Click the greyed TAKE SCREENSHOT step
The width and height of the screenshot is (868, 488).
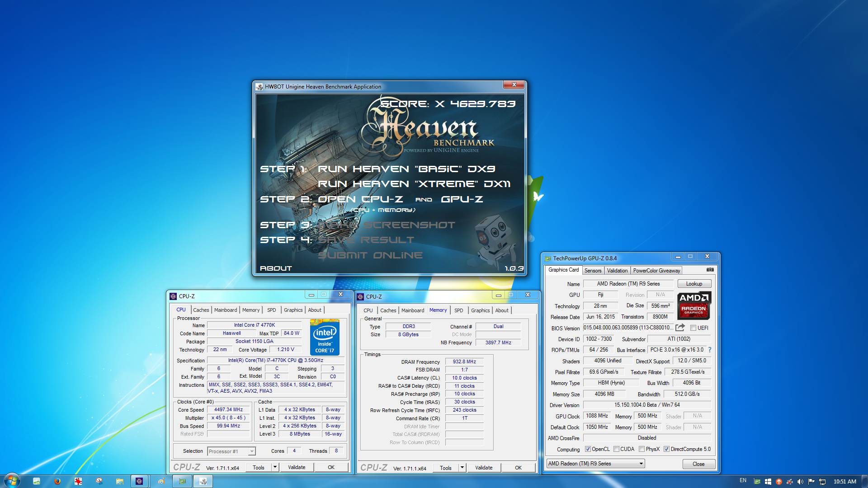click(x=387, y=225)
